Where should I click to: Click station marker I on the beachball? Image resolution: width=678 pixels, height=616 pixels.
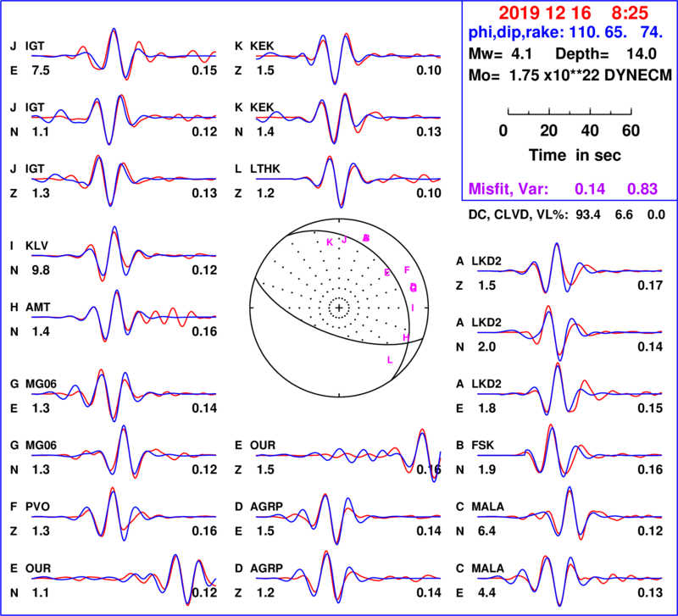(413, 308)
